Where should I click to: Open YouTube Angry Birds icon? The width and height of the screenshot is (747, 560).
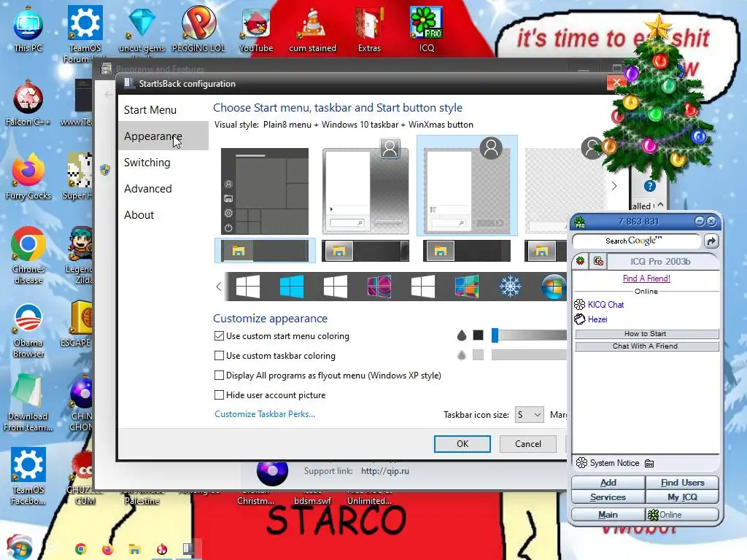pos(256,29)
